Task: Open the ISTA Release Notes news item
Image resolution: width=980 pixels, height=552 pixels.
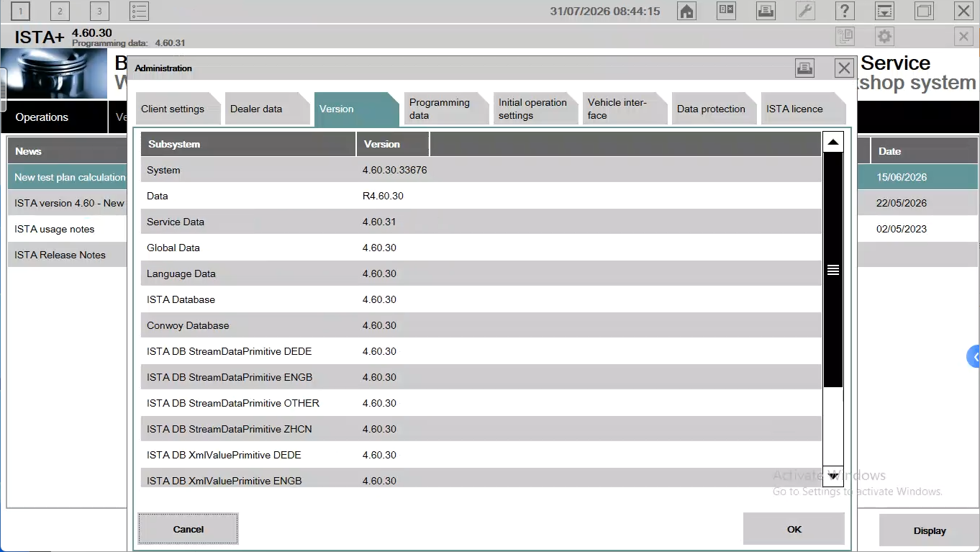Action: (x=68, y=255)
